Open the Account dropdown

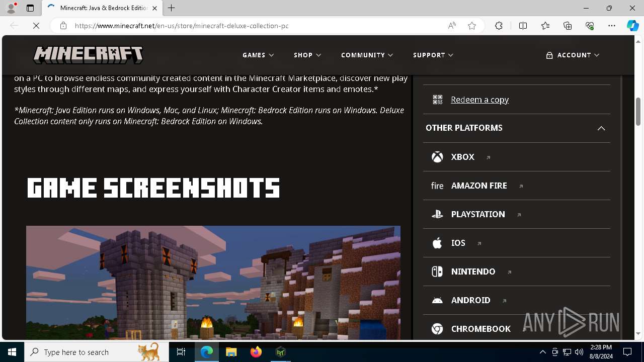[573, 55]
